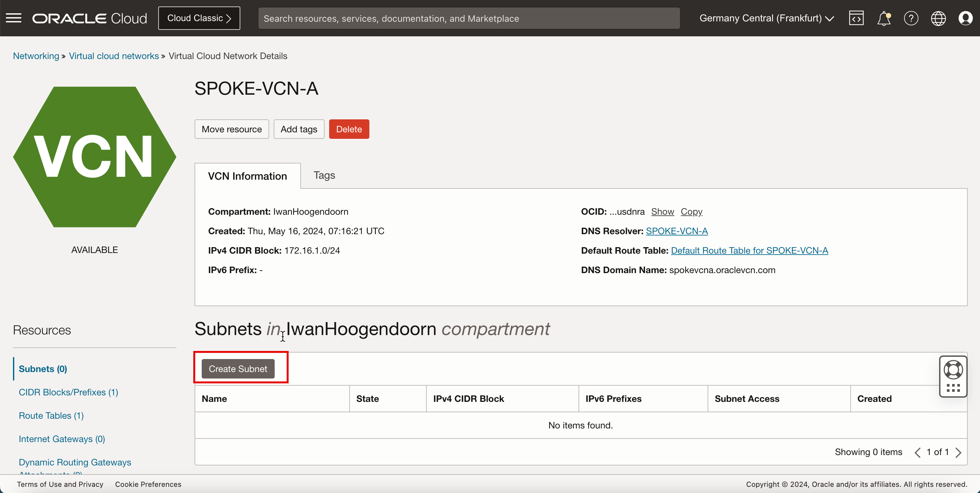Viewport: 980px width, 493px height.
Task: Open the language globe menu
Action: click(938, 18)
